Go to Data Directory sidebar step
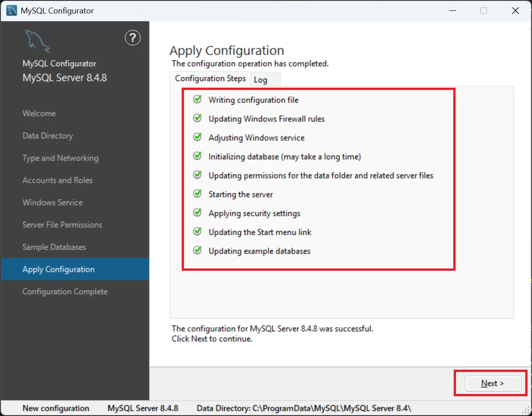532x416 pixels. pos(48,136)
